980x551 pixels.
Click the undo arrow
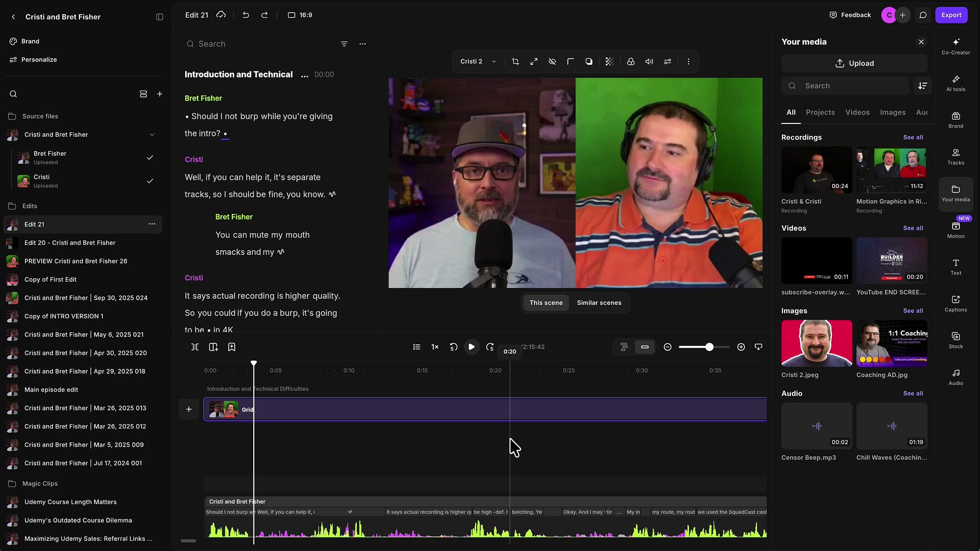pyautogui.click(x=245, y=15)
